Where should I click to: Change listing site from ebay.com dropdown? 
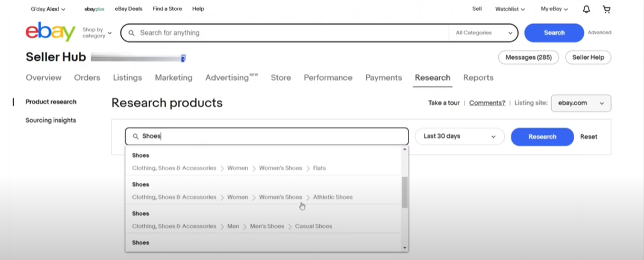pyautogui.click(x=580, y=103)
